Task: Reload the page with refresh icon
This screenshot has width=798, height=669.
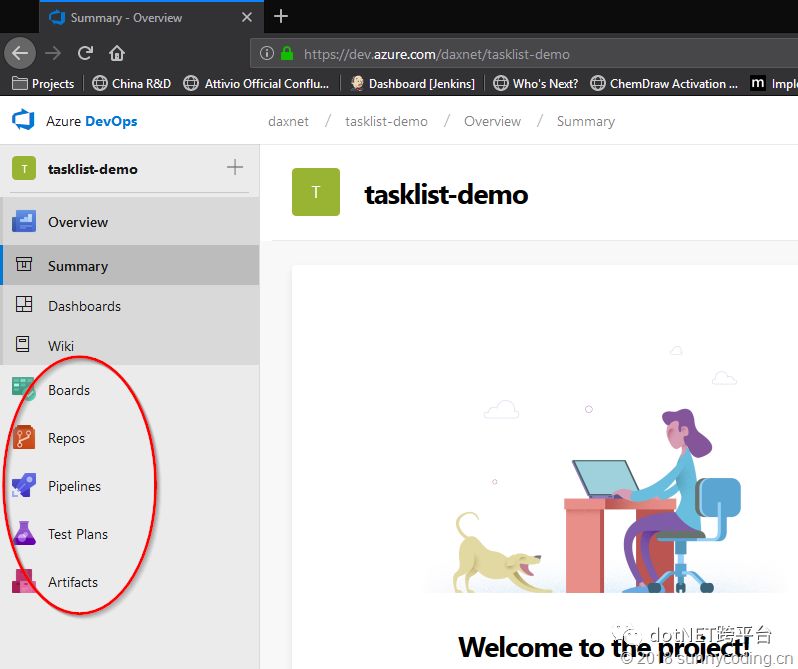Action: point(85,53)
